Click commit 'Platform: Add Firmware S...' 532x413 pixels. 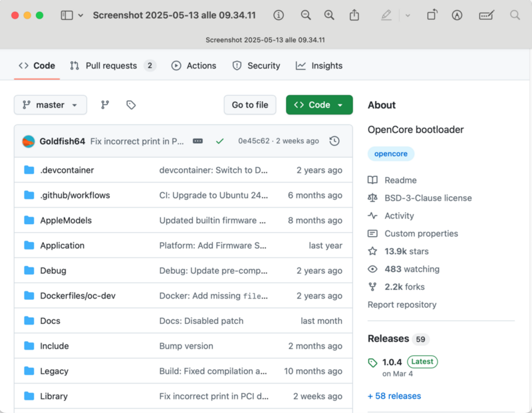[213, 245]
